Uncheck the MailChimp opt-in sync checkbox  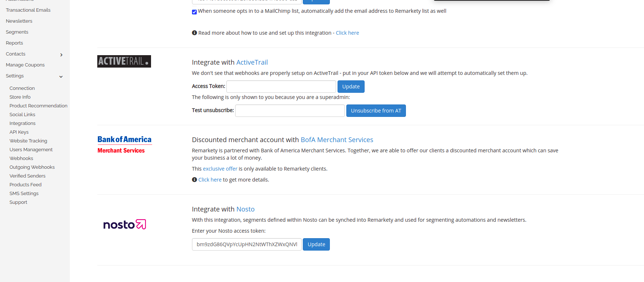(x=195, y=12)
